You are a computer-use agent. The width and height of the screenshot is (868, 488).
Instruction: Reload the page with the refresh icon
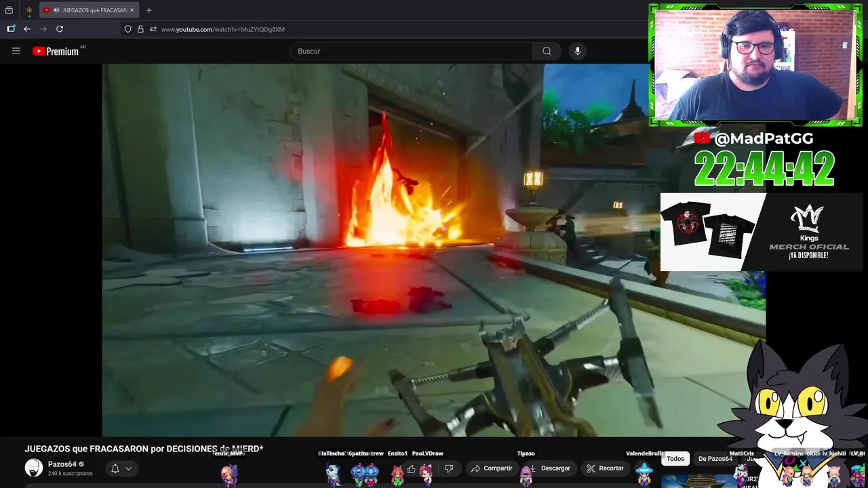[x=60, y=29]
